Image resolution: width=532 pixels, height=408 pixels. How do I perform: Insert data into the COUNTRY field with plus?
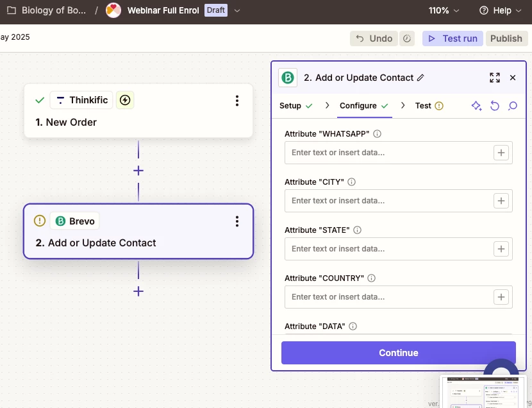click(501, 298)
